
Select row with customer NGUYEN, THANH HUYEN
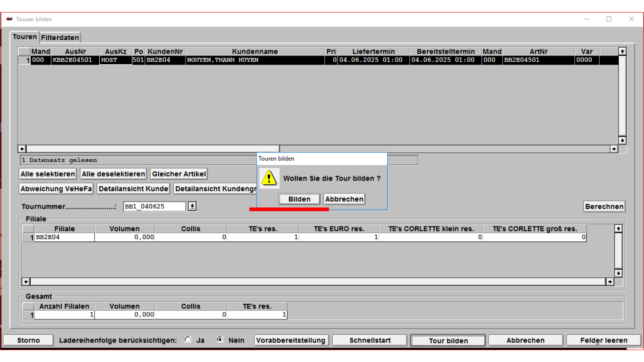(255, 60)
